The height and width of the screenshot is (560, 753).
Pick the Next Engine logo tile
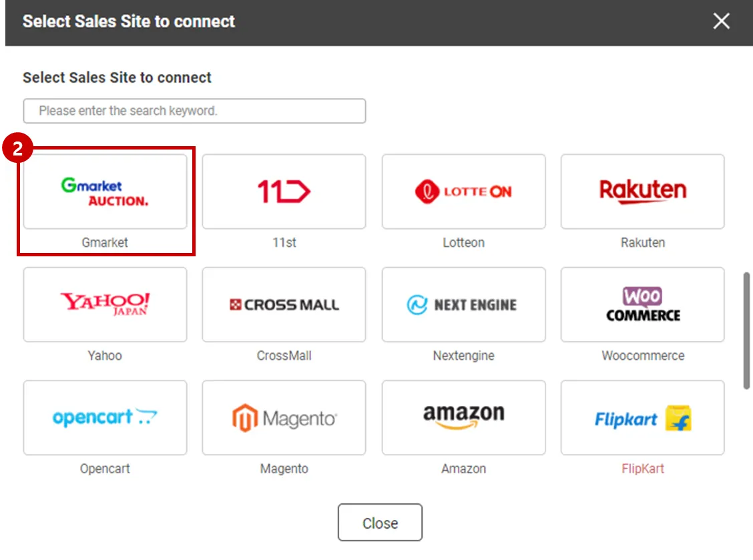(463, 304)
